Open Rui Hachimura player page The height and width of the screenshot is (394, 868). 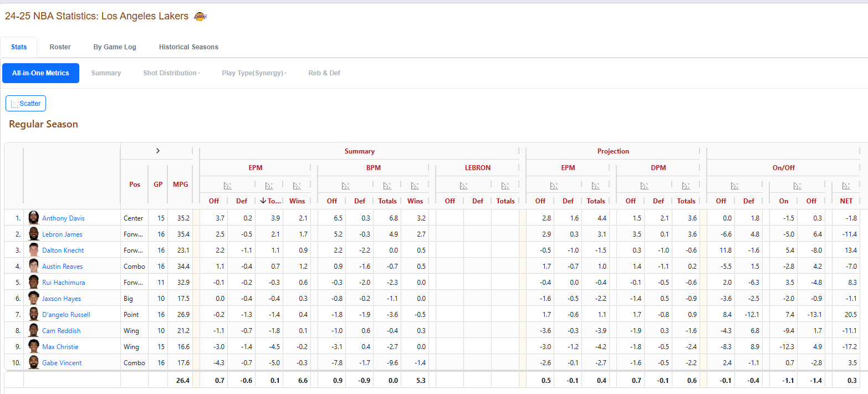[64, 283]
